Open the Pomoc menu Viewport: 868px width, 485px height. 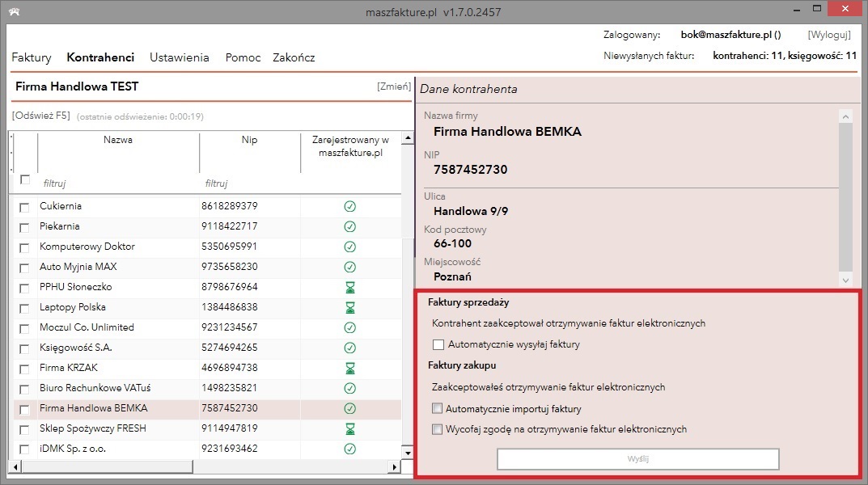pyautogui.click(x=243, y=57)
